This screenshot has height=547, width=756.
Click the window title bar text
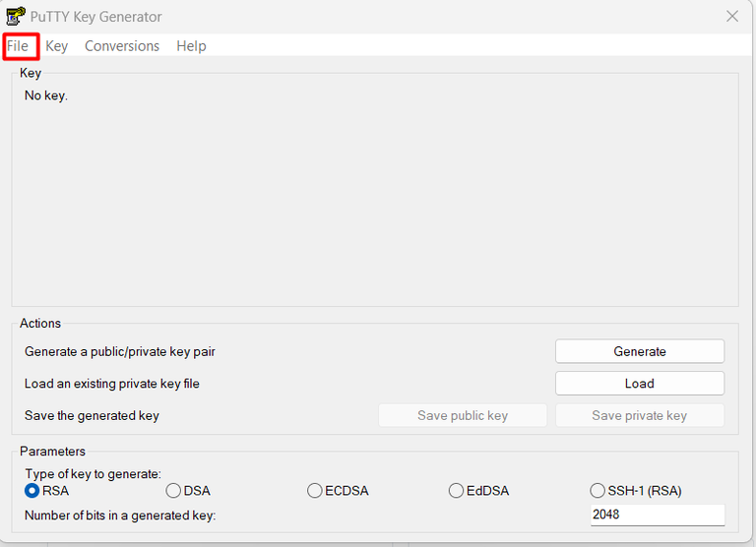point(95,17)
